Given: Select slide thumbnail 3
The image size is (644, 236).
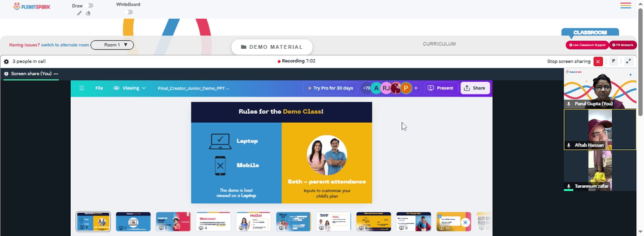Looking at the screenshot, I should 173,222.
